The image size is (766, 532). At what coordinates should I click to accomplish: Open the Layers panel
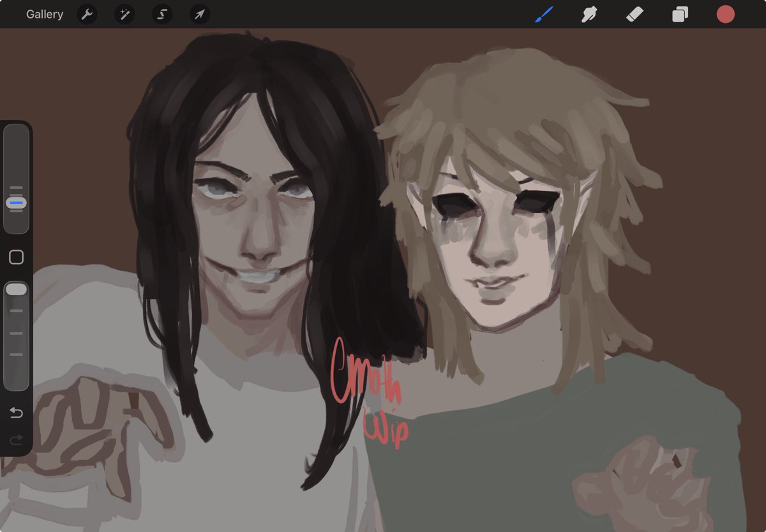(x=680, y=14)
